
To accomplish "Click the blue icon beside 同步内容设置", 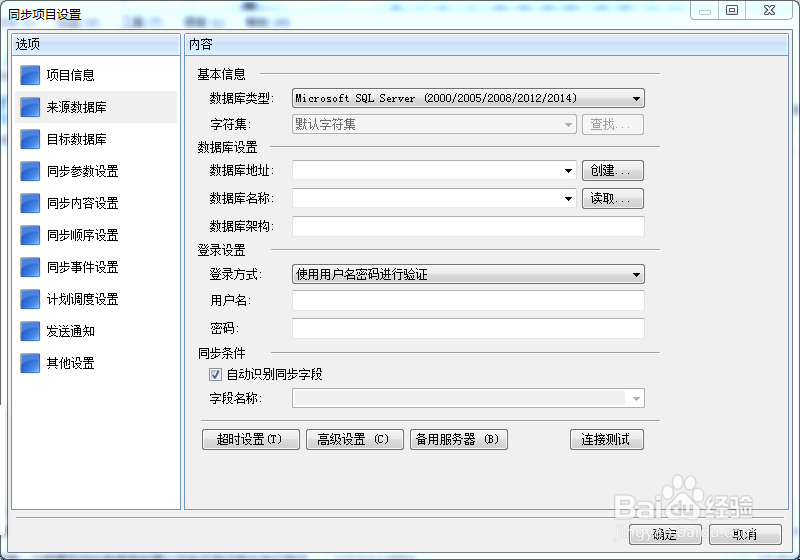I will pyautogui.click(x=30, y=203).
